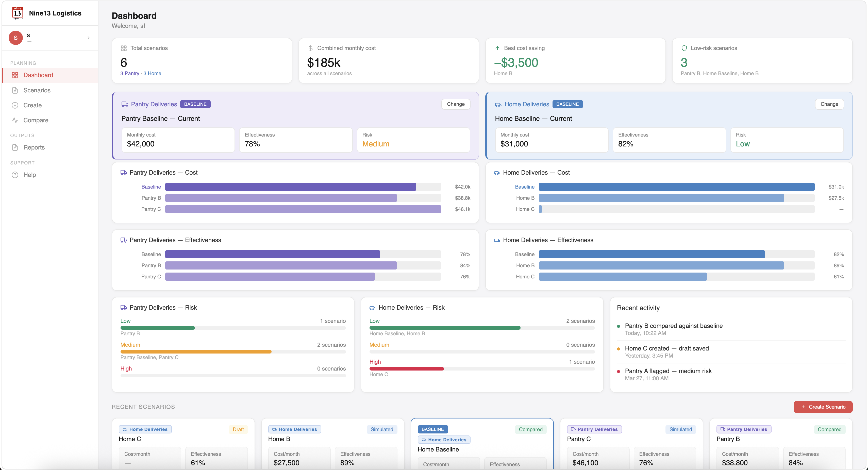Click the truck icon on Pantry Deliveries — Effectiveness

tap(123, 240)
